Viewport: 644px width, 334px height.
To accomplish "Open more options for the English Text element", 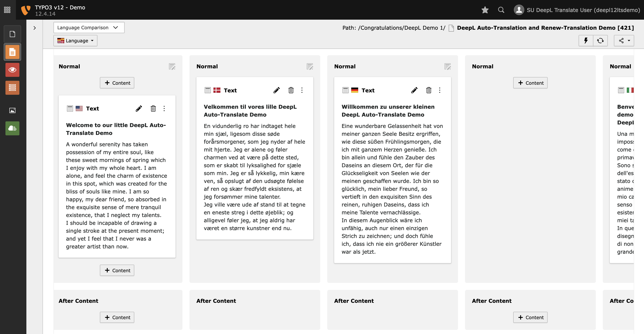I will click(x=164, y=108).
